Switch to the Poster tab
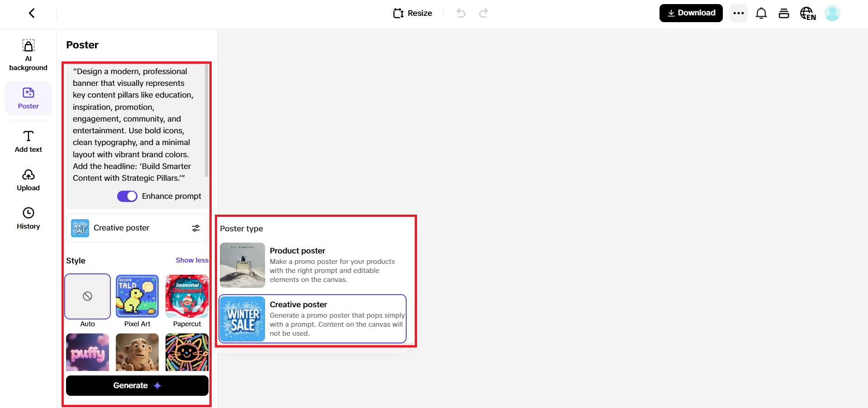 [28, 98]
